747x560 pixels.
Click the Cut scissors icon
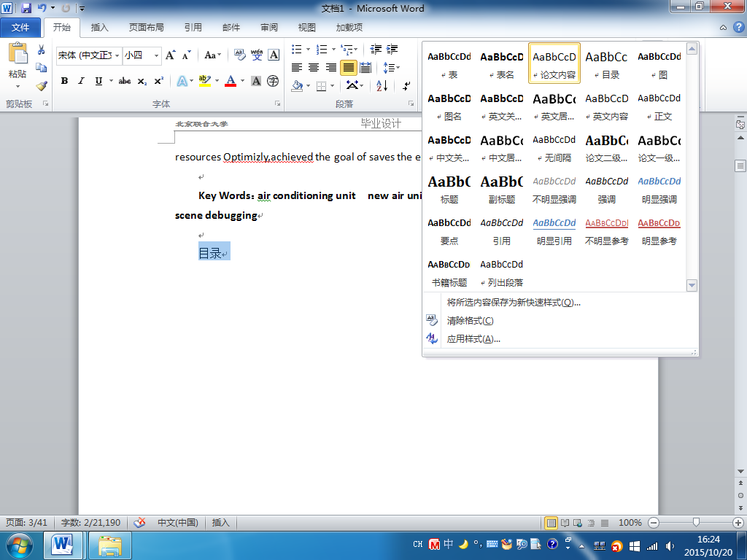click(42, 50)
